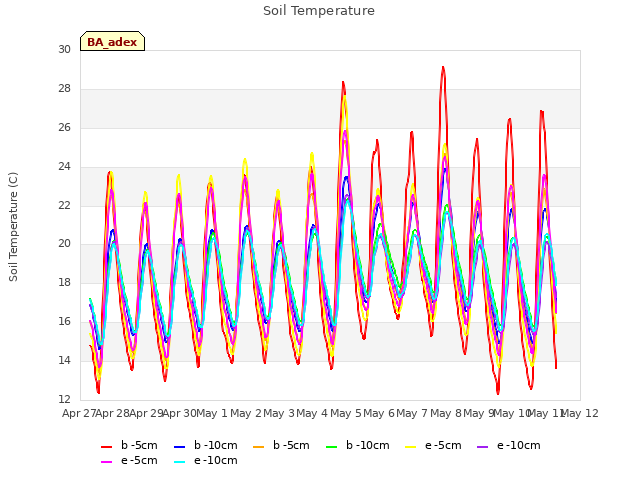Image resolution: width=640 pixels, height=480 pixels.
Task: Toggle the red b -5cm legend series
Action: [x=129, y=445]
